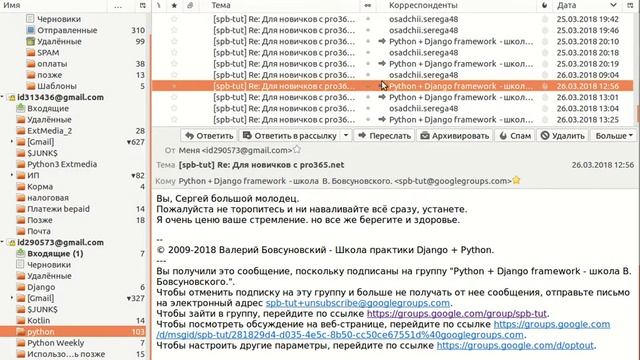Click the ellipsis folder pane column header

click(118, 6)
